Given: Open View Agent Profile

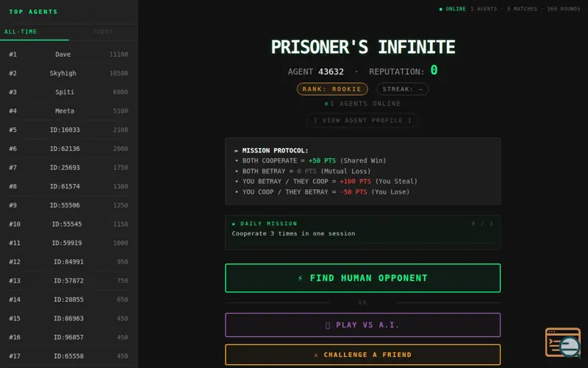Looking at the screenshot, I should click(362, 120).
